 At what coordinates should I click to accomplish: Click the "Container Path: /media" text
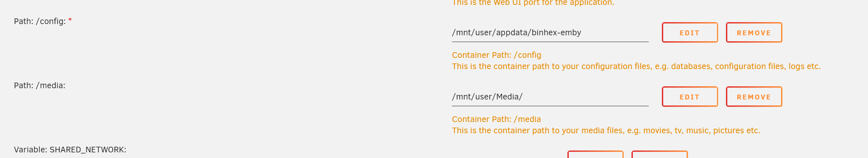[x=496, y=119]
